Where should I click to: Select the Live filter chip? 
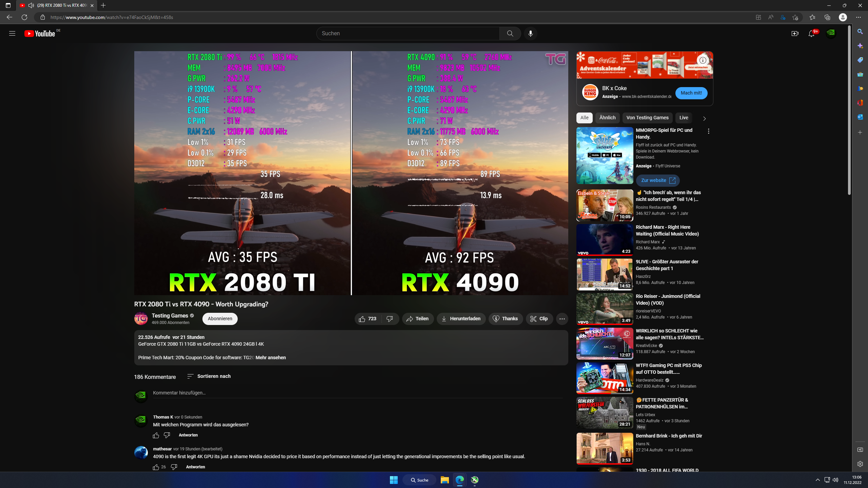pyautogui.click(x=684, y=118)
